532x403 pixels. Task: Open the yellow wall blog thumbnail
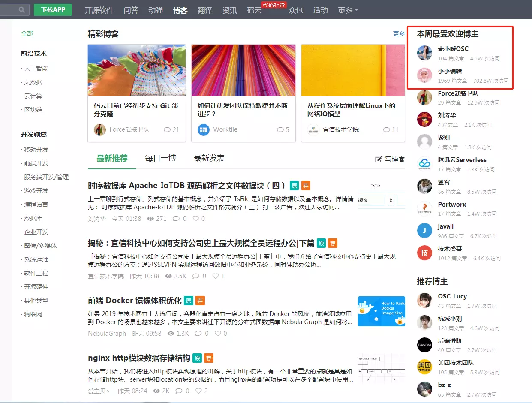coord(353,70)
